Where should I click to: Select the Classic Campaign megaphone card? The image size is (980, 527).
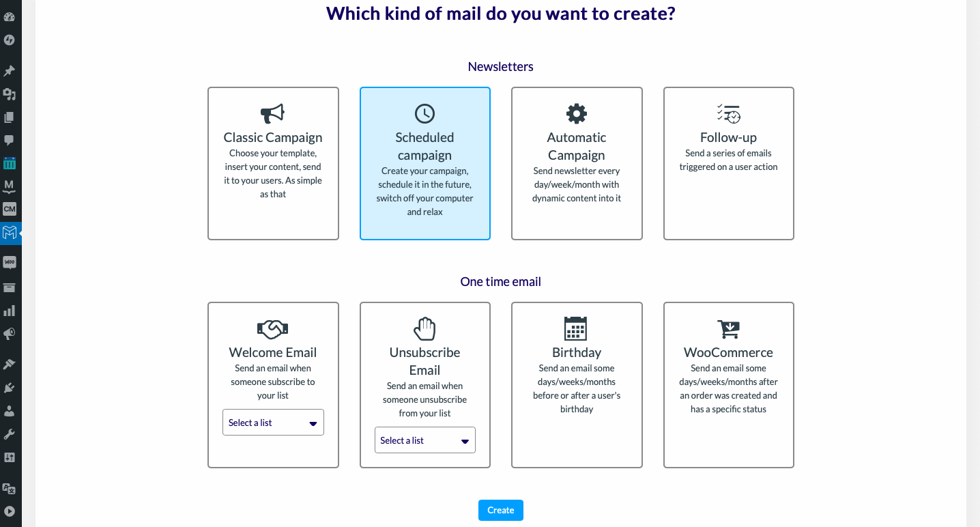tap(273, 163)
